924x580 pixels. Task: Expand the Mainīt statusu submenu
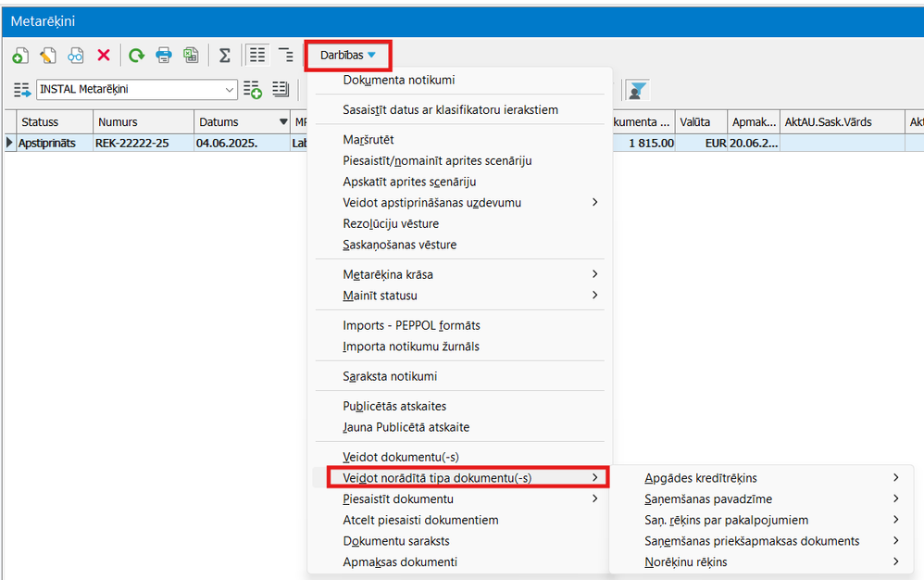pos(460,296)
